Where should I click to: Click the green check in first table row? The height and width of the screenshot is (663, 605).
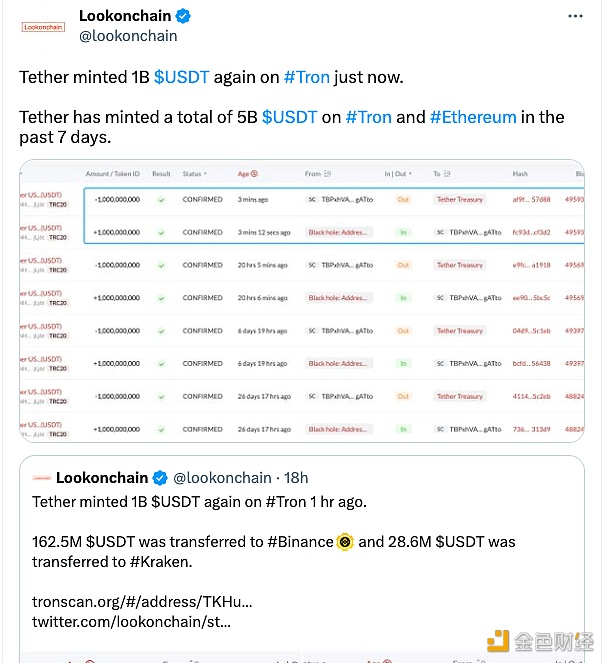pos(161,199)
